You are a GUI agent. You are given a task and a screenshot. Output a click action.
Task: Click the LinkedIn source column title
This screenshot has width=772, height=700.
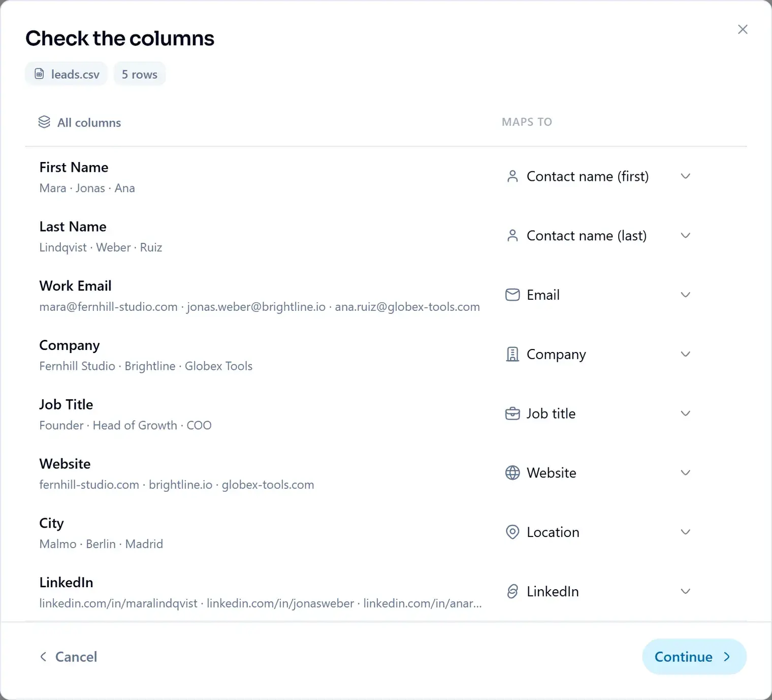[x=66, y=582]
